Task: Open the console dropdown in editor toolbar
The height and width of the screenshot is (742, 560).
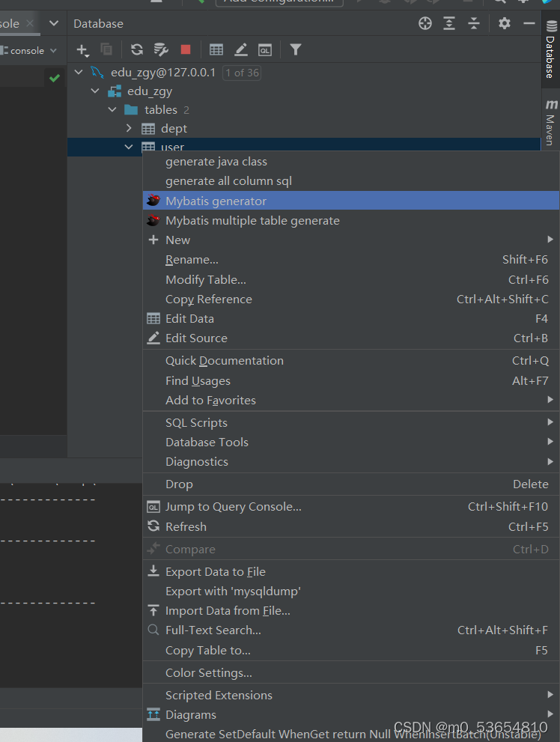Action: pyautogui.click(x=29, y=50)
